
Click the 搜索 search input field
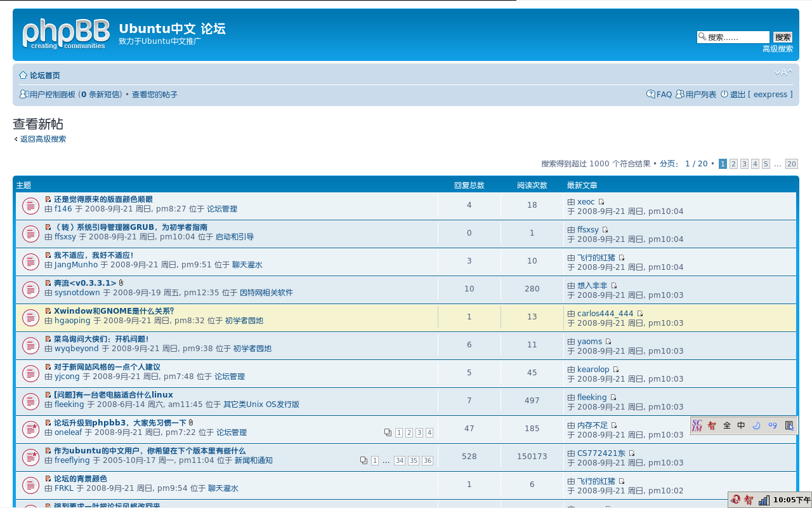coord(733,37)
